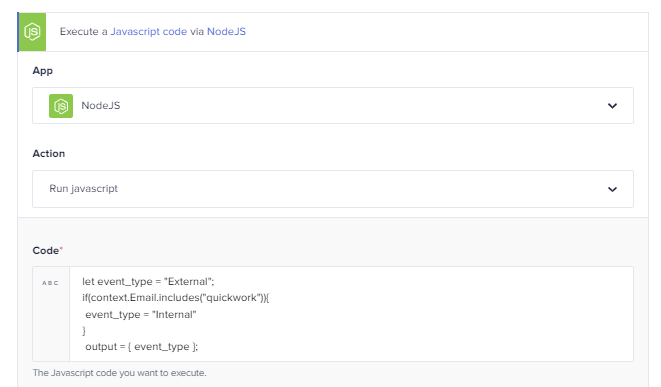The image size is (661, 387).
Task: Open the NodeJS link in step title
Action: tap(226, 32)
